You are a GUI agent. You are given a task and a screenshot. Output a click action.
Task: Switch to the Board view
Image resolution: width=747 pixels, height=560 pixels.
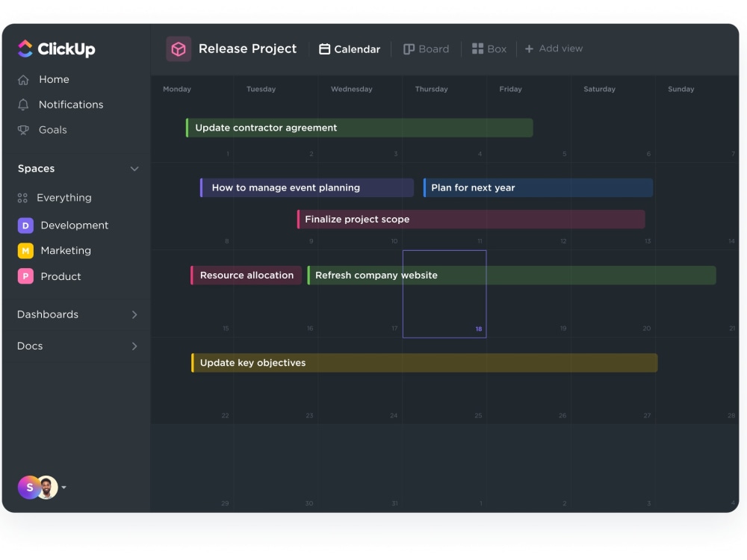427,49
